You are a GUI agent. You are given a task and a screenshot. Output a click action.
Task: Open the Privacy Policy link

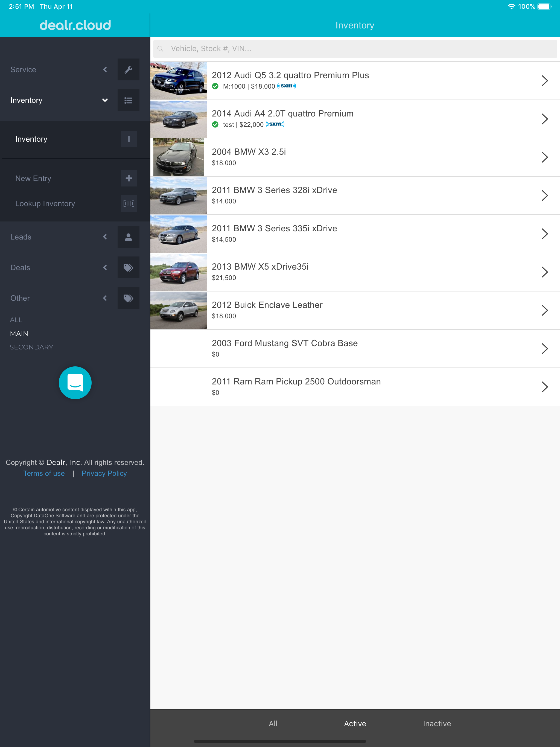point(104,474)
